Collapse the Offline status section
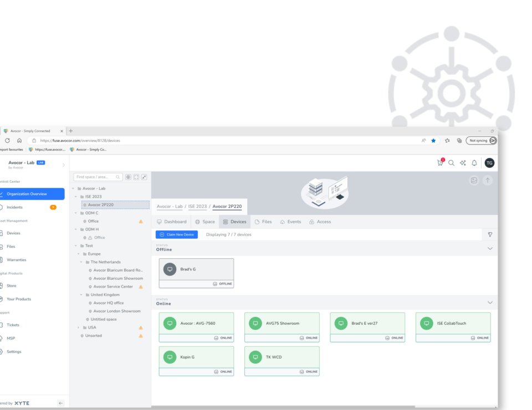 (490, 248)
